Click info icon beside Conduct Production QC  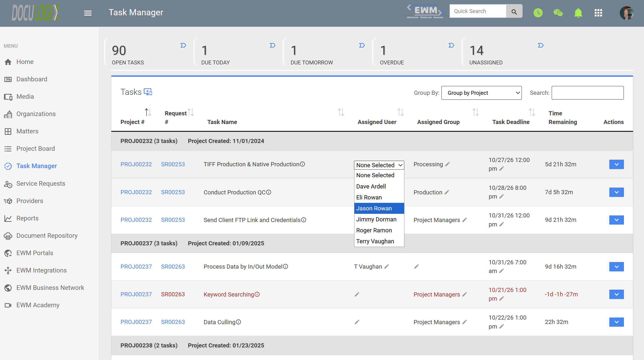click(x=269, y=192)
